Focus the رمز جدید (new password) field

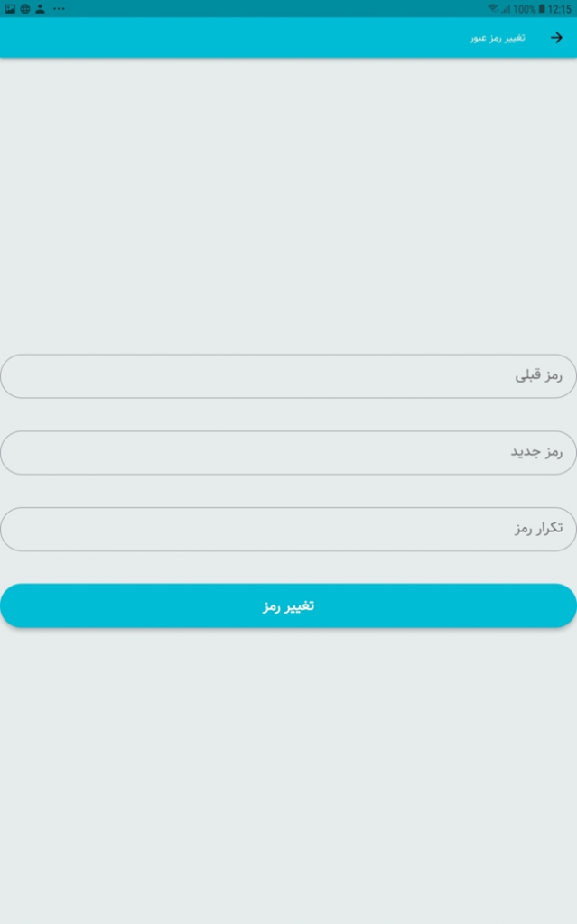[289, 453]
